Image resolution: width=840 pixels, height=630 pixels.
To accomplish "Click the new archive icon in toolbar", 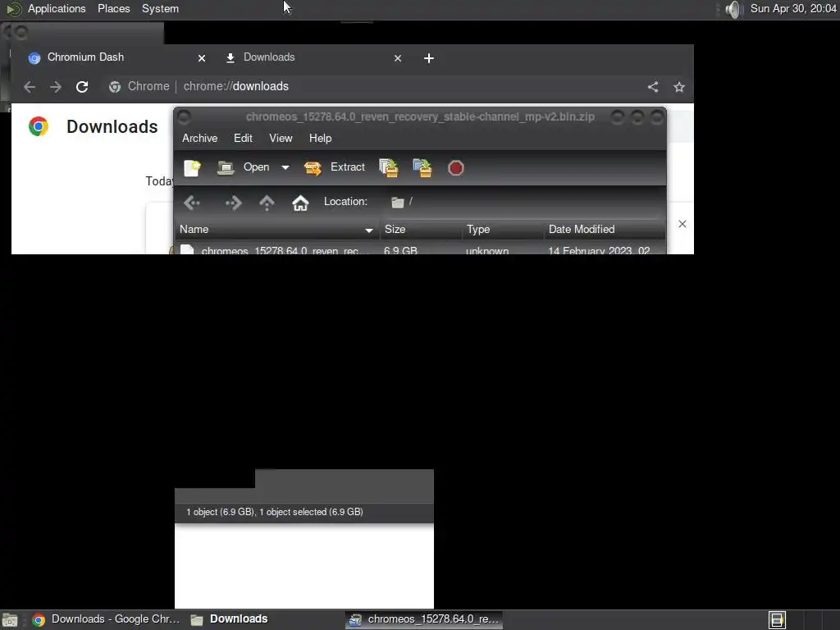I will click(192, 167).
